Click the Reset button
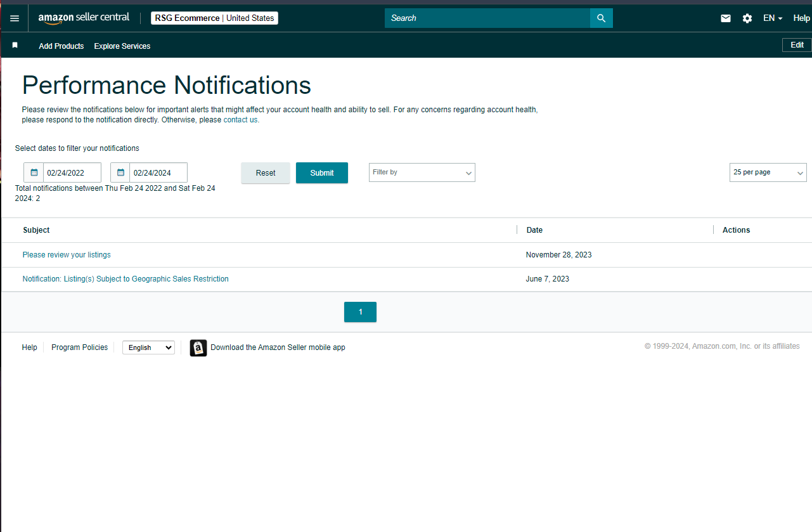Screen dimensions: 812x532 coord(266,173)
